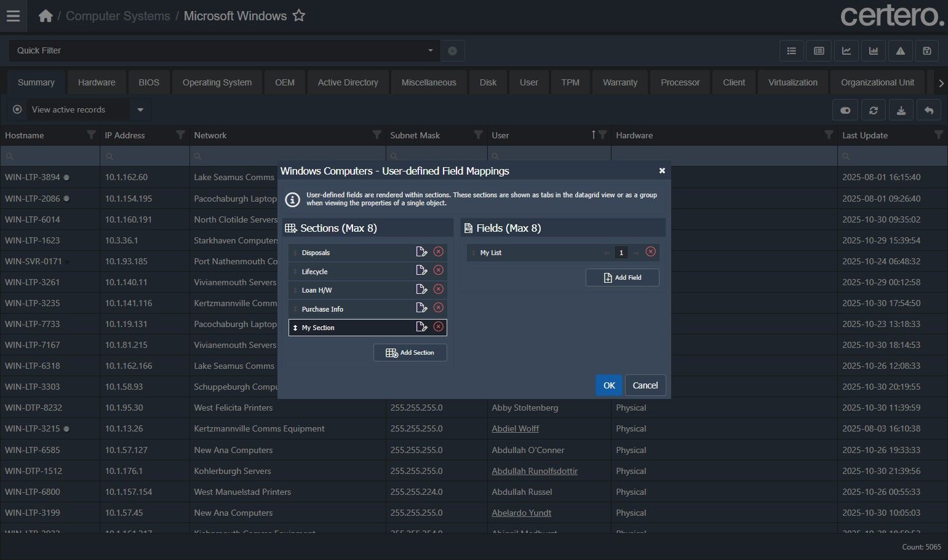Click the line chart icon in toolbar
The image size is (948, 560).
[846, 51]
